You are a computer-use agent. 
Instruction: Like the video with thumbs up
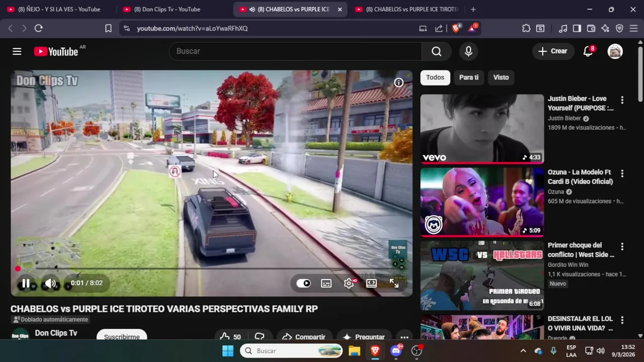click(x=230, y=337)
